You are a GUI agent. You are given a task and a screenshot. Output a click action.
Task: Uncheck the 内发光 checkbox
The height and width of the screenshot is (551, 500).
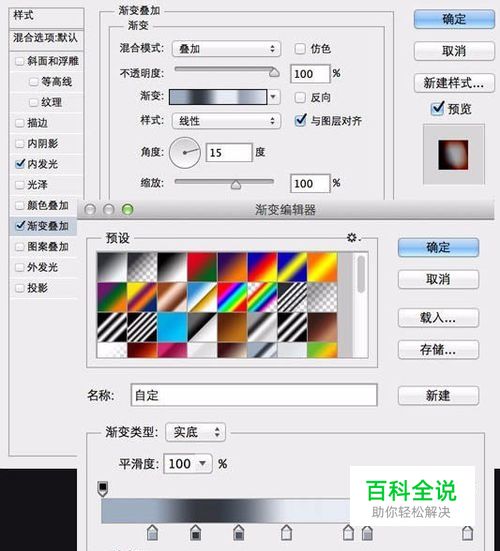[x=20, y=164]
